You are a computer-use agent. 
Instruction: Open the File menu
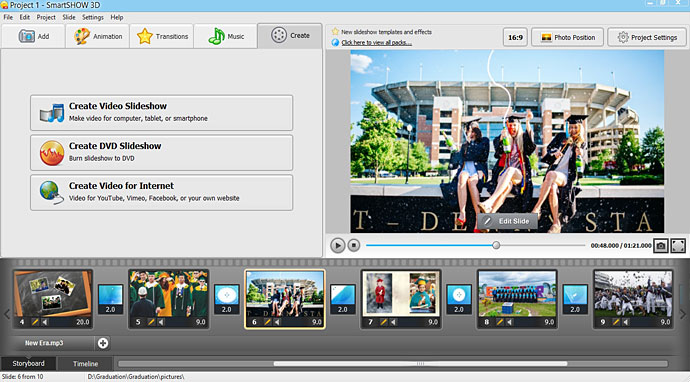click(x=8, y=17)
